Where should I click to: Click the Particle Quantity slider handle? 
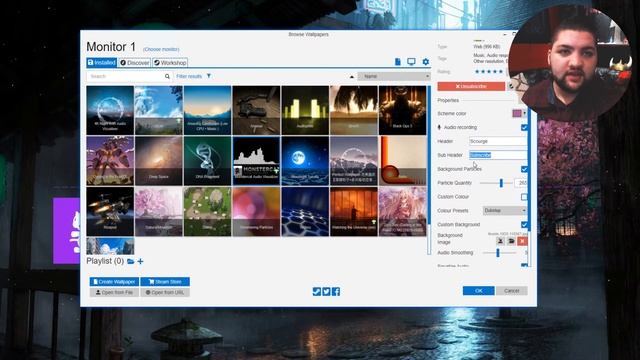[501, 183]
